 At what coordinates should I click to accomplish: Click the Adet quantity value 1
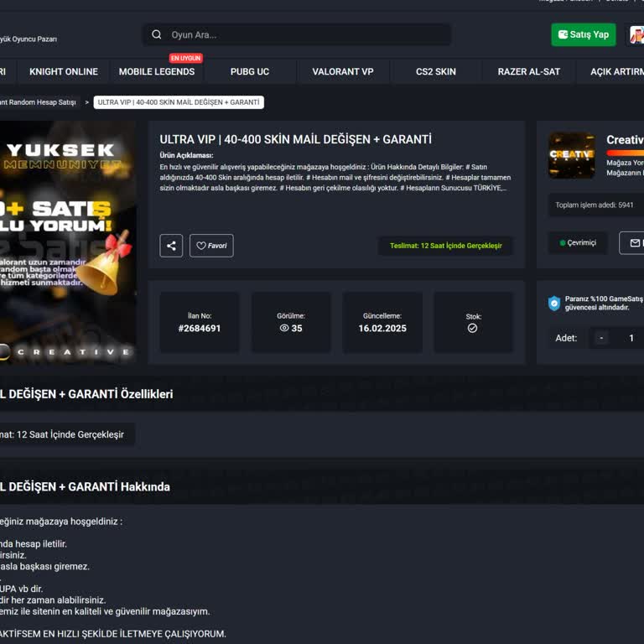pos(631,338)
